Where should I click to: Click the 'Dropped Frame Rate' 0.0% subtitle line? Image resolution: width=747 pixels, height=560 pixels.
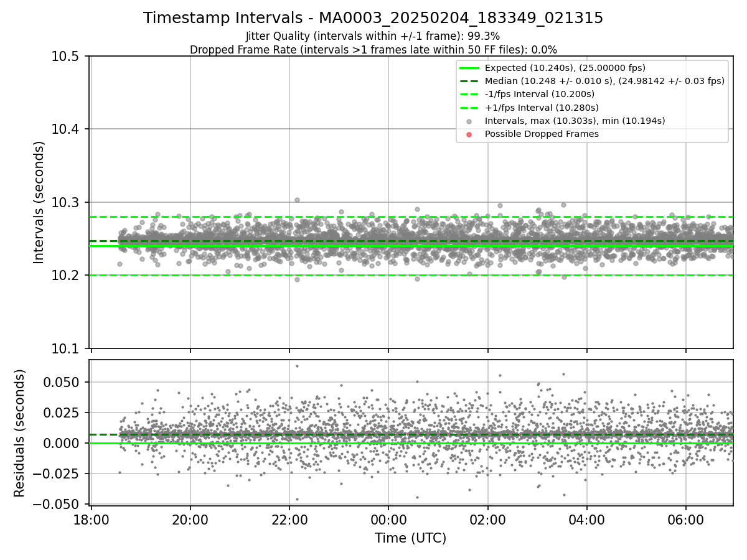click(x=373, y=49)
